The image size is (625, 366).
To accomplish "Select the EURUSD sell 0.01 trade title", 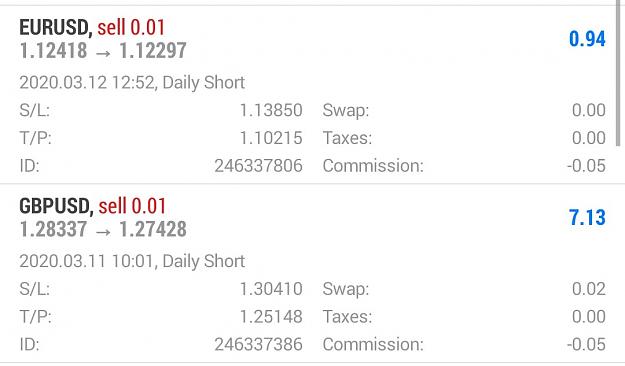I will (92, 28).
